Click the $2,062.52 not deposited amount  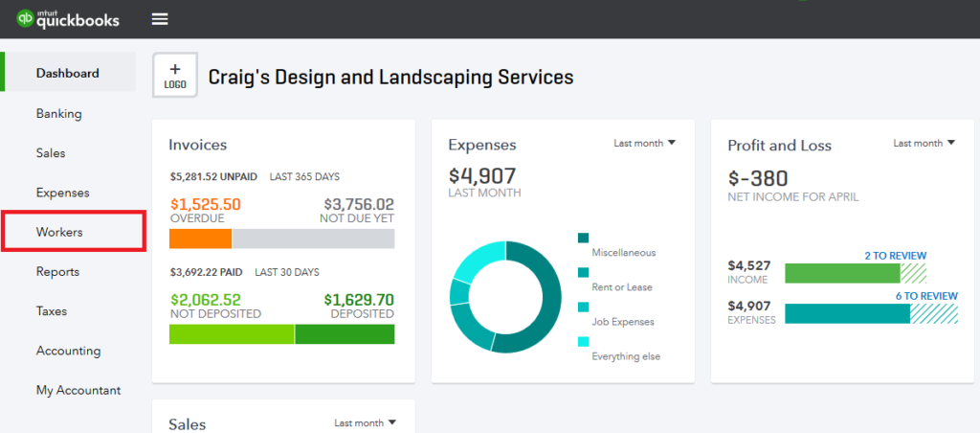[x=205, y=301]
